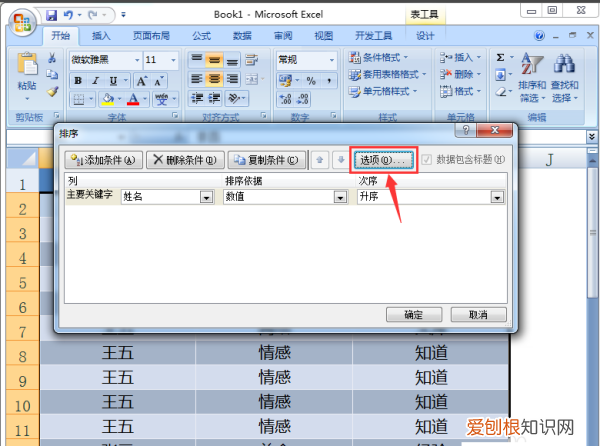Viewport: 600px width, 446px height.
Task: Click 删除条件 button in sort dialog
Action: [185, 160]
